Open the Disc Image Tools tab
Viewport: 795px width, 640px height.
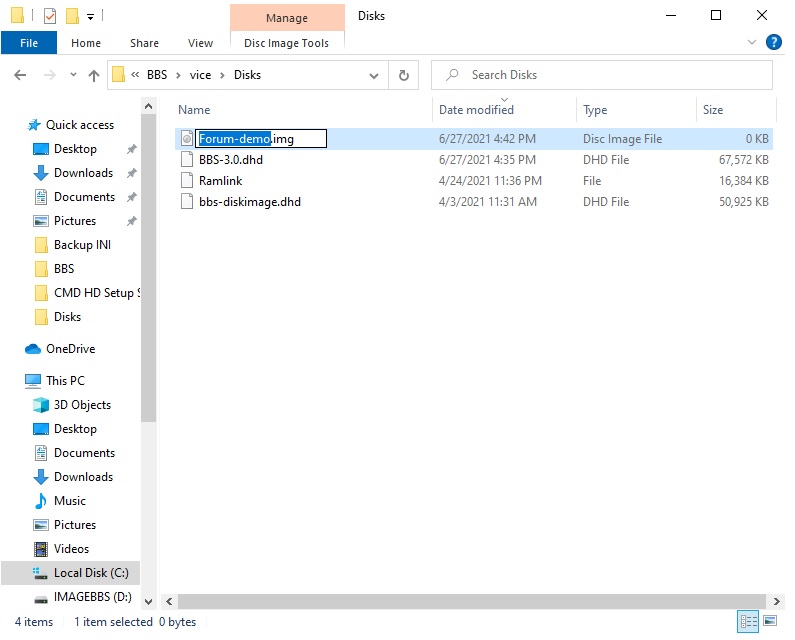coord(286,43)
